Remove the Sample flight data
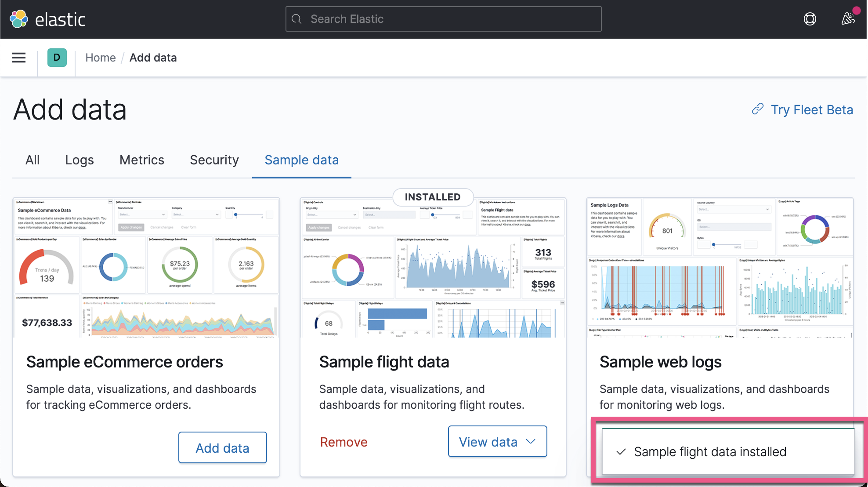This screenshot has height=487, width=868. (344, 442)
